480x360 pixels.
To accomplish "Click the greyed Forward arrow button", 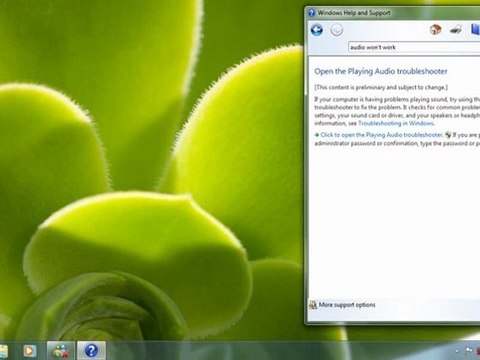I will [x=337, y=30].
